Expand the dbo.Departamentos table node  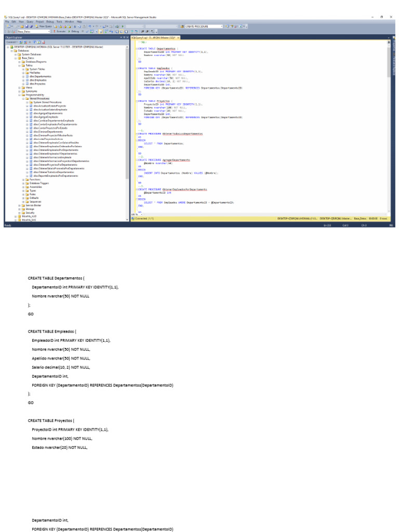point(23,76)
